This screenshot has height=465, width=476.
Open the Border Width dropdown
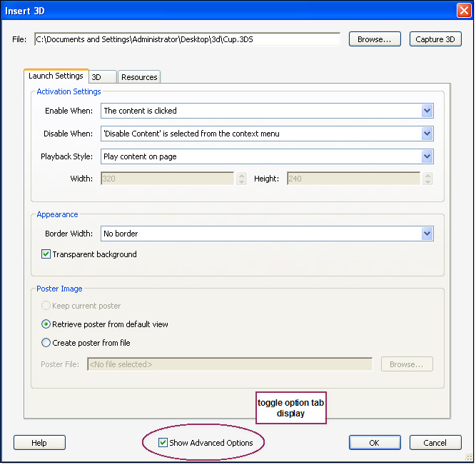(x=427, y=234)
